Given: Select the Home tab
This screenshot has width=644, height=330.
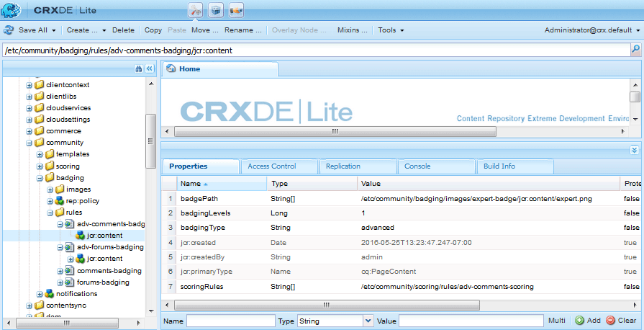Looking at the screenshot, I should (x=219, y=69).
